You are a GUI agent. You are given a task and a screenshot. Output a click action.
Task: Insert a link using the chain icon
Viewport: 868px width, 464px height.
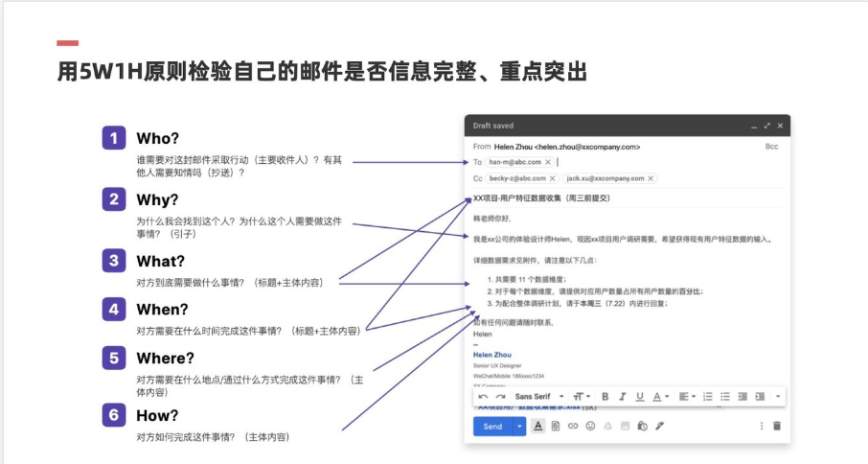tap(573, 426)
